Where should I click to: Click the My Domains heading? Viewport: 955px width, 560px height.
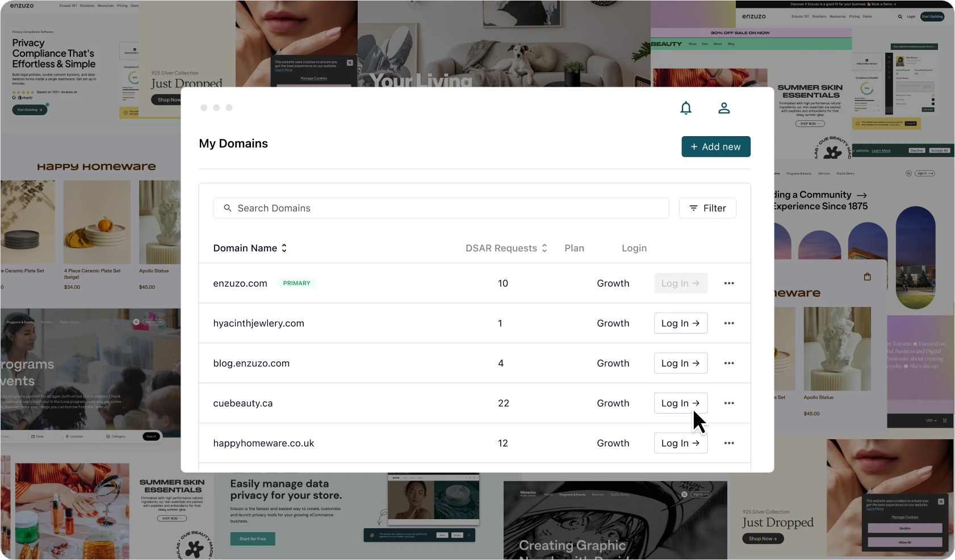click(x=233, y=144)
